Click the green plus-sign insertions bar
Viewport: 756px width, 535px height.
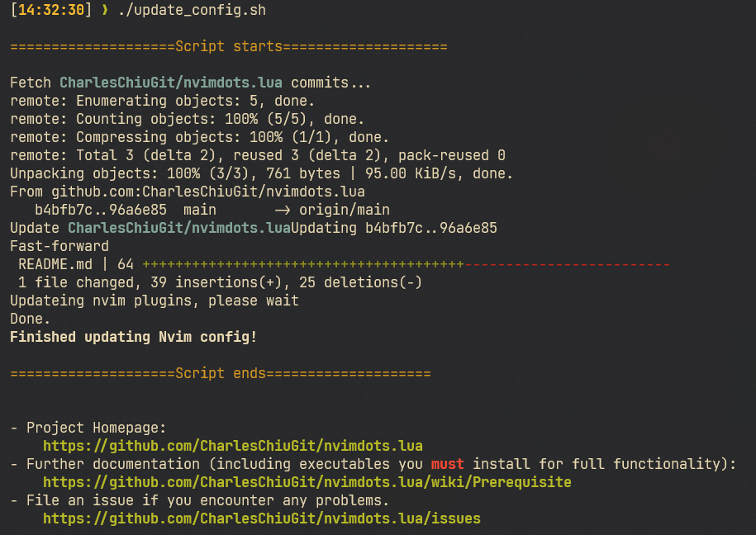point(302,264)
